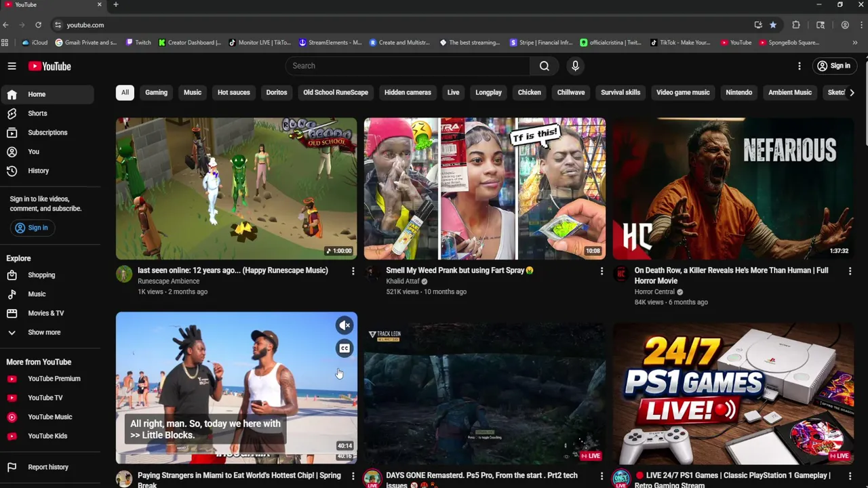Click the search magnifier button
This screenshot has width=868, height=488.
(x=544, y=66)
